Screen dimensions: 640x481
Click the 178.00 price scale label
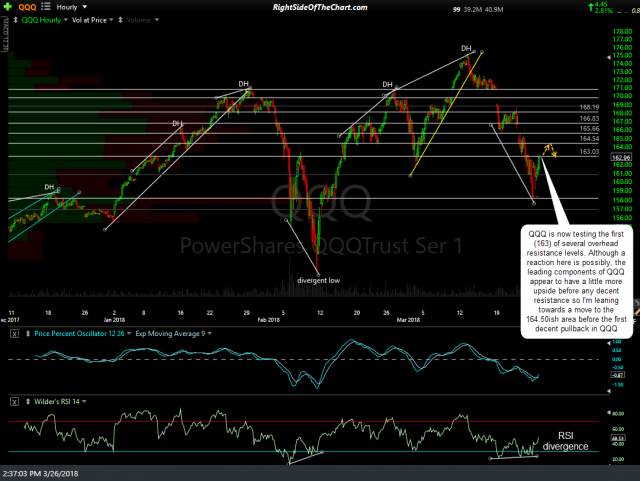(x=622, y=32)
